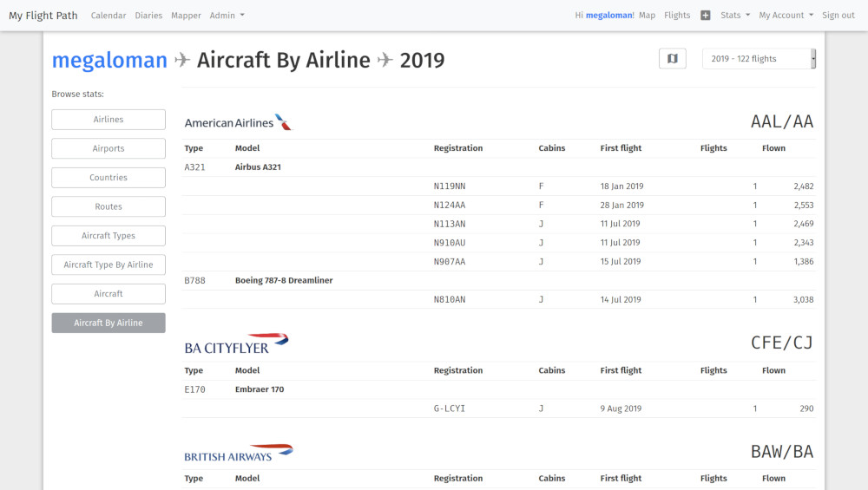Open the My Account dropdown
Image resolution: width=868 pixels, height=490 pixels.
[786, 16]
